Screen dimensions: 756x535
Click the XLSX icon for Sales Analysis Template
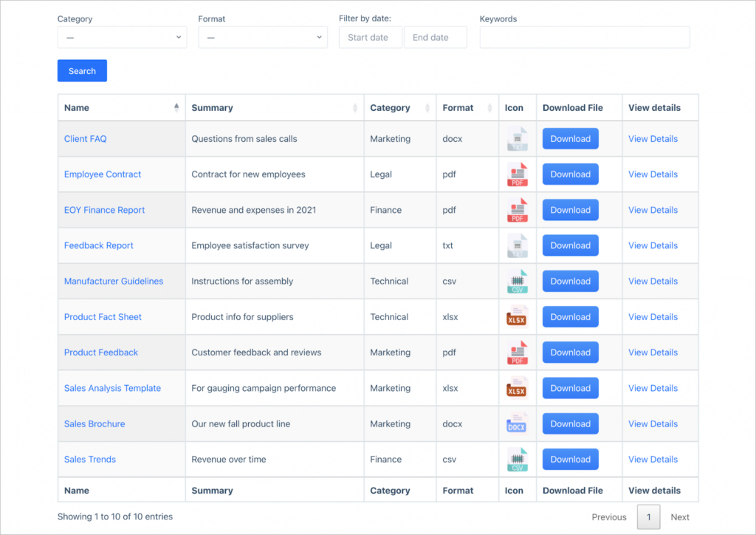[x=517, y=389]
